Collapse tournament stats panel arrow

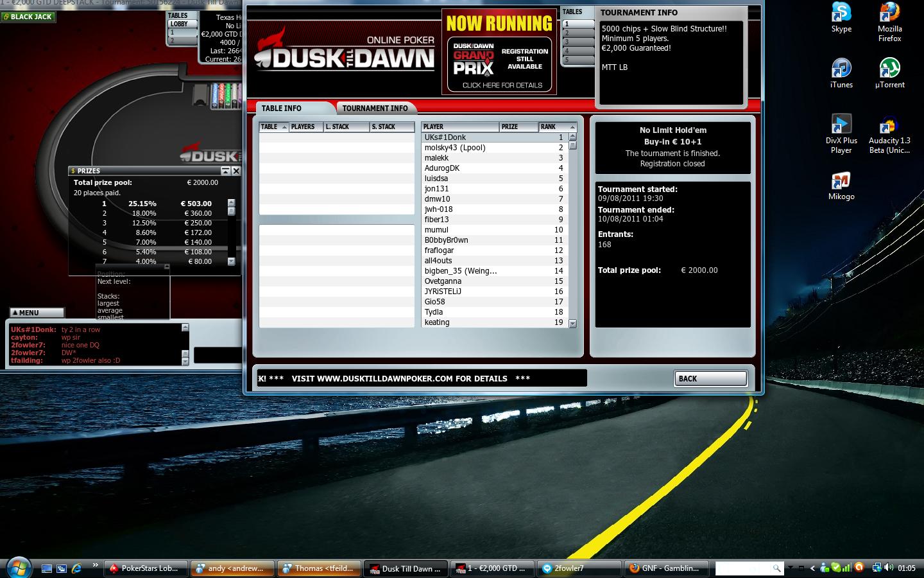pyautogui.click(x=167, y=267)
